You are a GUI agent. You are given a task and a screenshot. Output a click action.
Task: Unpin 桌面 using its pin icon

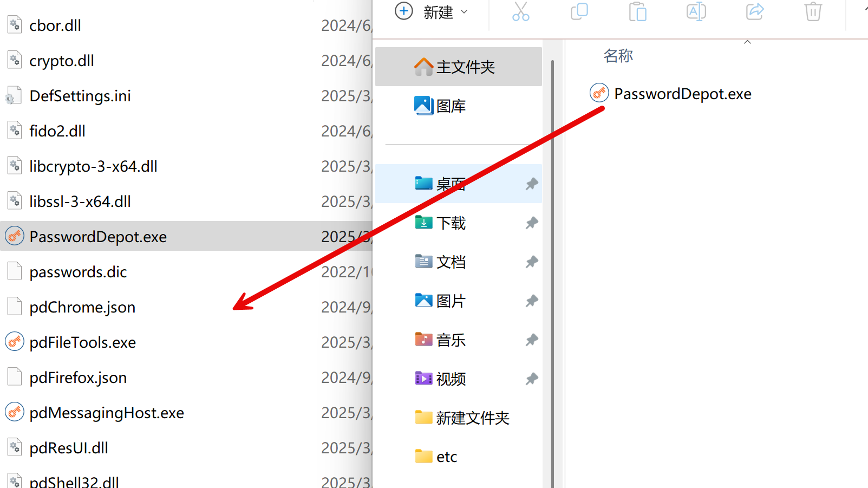click(x=532, y=184)
